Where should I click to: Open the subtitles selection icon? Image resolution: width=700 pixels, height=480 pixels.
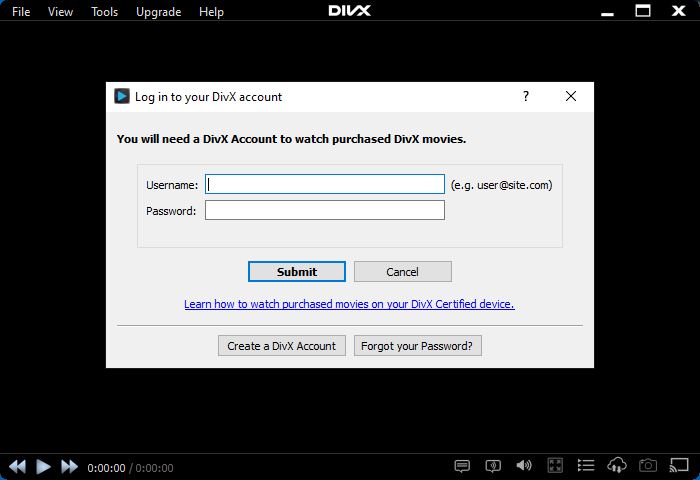click(x=462, y=466)
